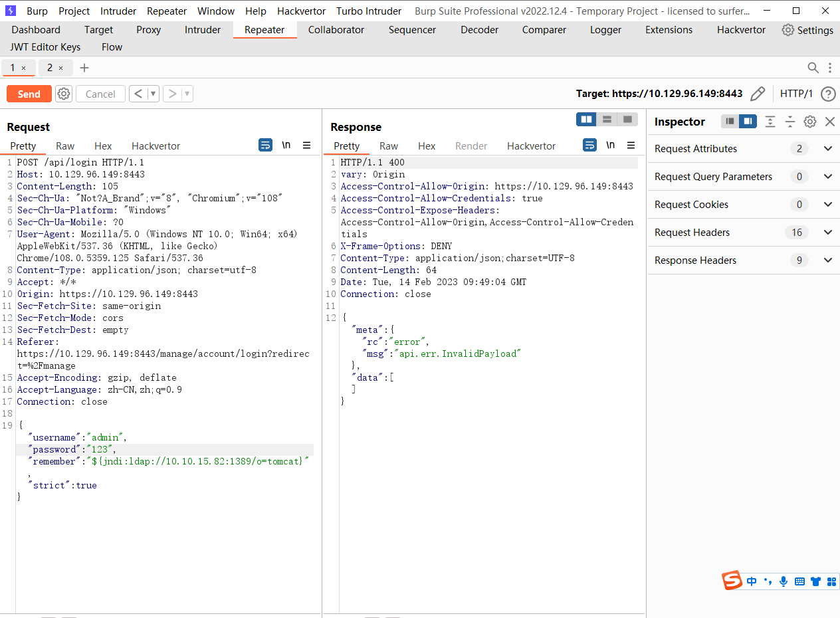Open Repeater tab options three-dot menu
The height and width of the screenshot is (618, 840).
pyautogui.click(x=830, y=68)
